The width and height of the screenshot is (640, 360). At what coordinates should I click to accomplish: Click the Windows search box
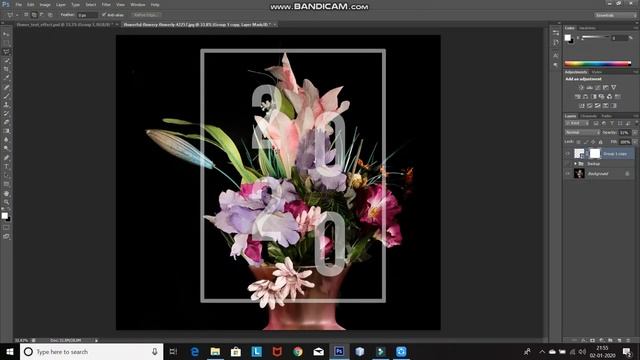[91, 351]
